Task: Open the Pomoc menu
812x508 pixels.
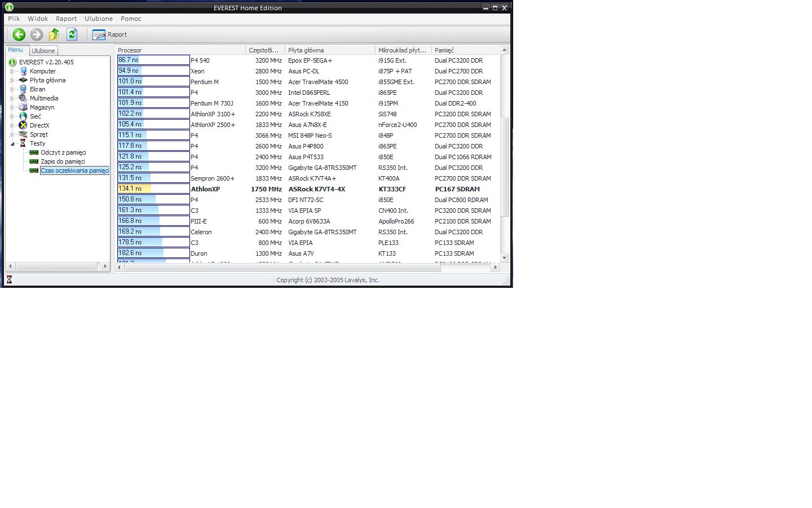Action: point(131,19)
